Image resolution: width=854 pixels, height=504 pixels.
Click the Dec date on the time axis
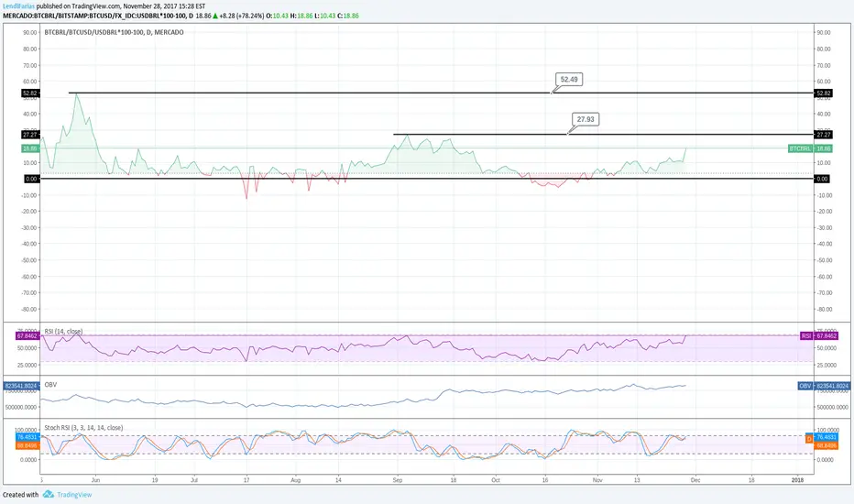click(695, 480)
